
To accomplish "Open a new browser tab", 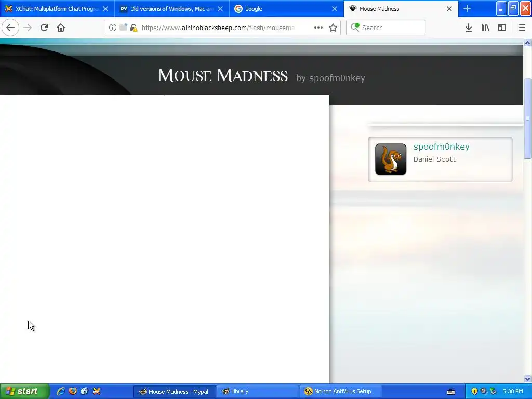I will [467, 8].
